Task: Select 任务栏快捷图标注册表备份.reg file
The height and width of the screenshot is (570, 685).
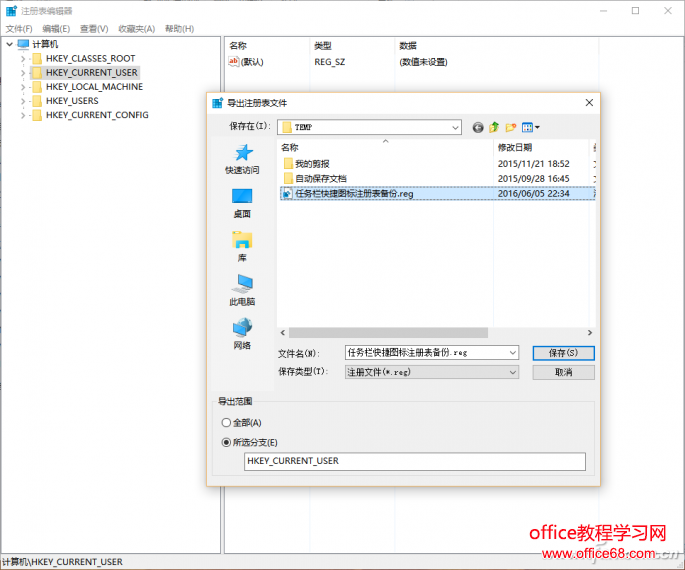Action: coord(437,193)
